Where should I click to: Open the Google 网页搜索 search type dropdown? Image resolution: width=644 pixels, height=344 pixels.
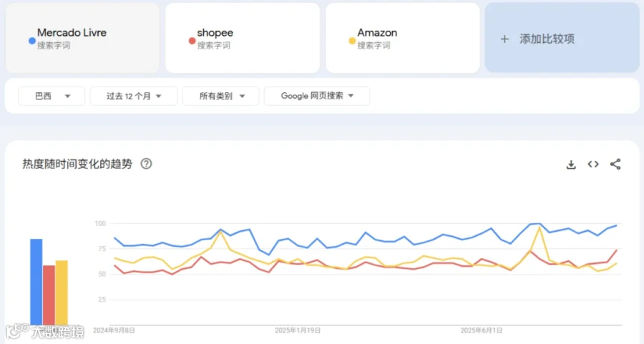(317, 96)
